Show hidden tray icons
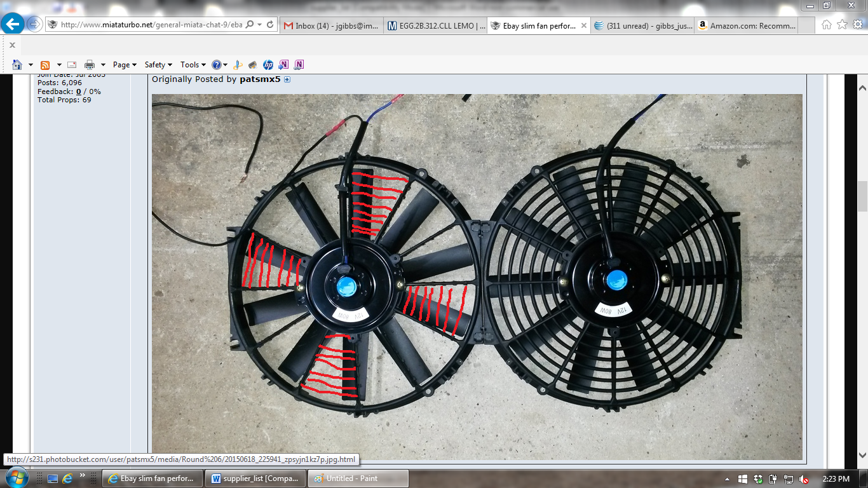This screenshot has width=868, height=488. [728, 478]
